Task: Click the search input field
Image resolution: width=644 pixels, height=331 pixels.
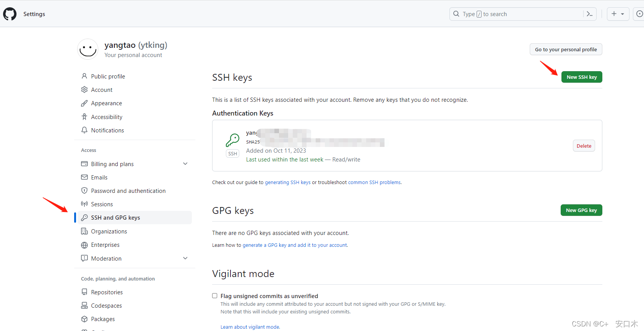Action: [x=516, y=14]
